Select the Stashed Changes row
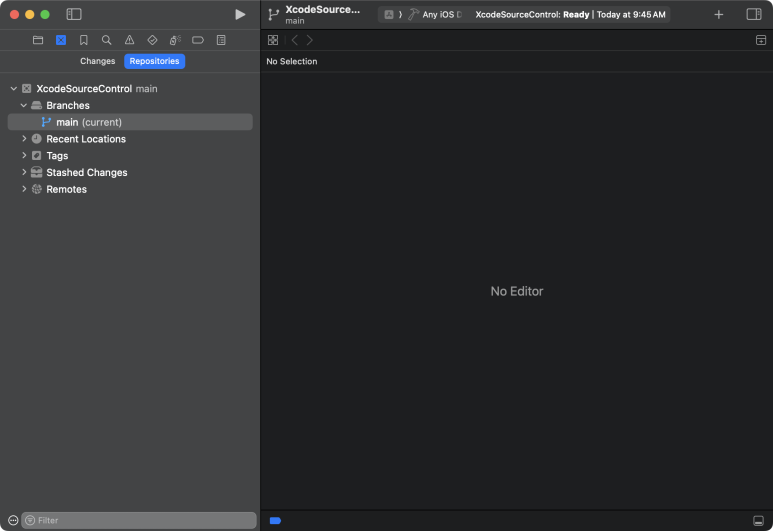Screen dimensions: 773x531 (x=130, y=173)
